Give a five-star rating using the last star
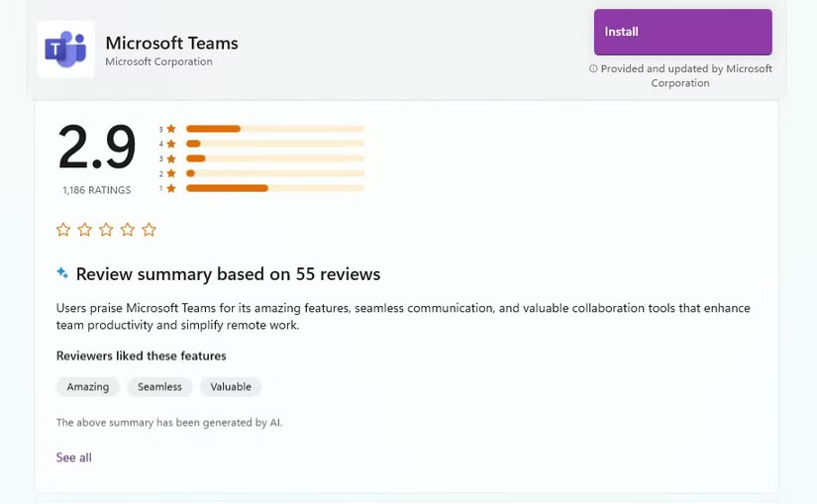The width and height of the screenshot is (817, 504). click(150, 230)
